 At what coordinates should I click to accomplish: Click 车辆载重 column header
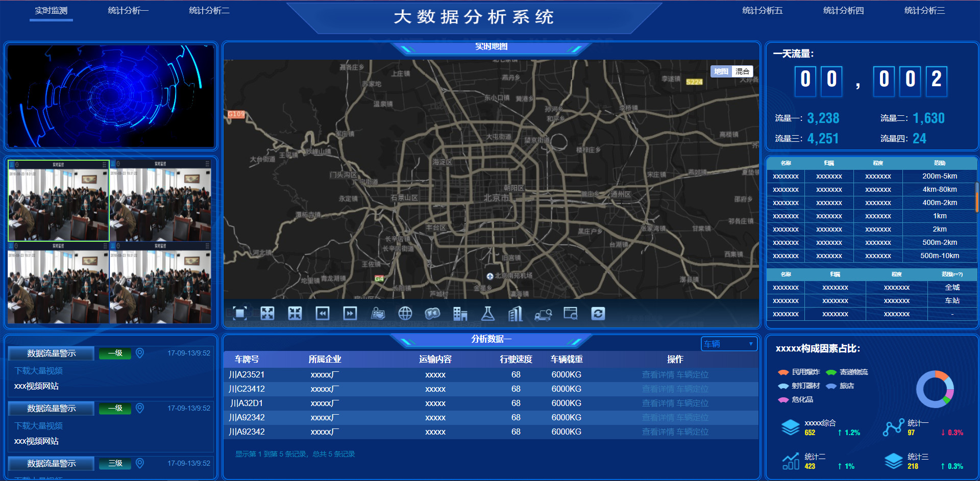[x=567, y=359]
